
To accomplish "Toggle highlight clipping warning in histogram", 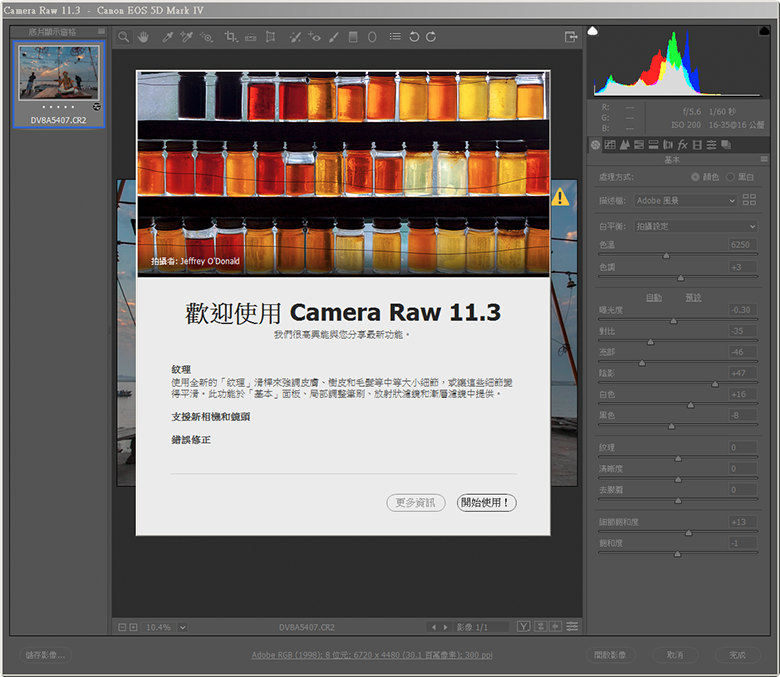I will pyautogui.click(x=764, y=31).
